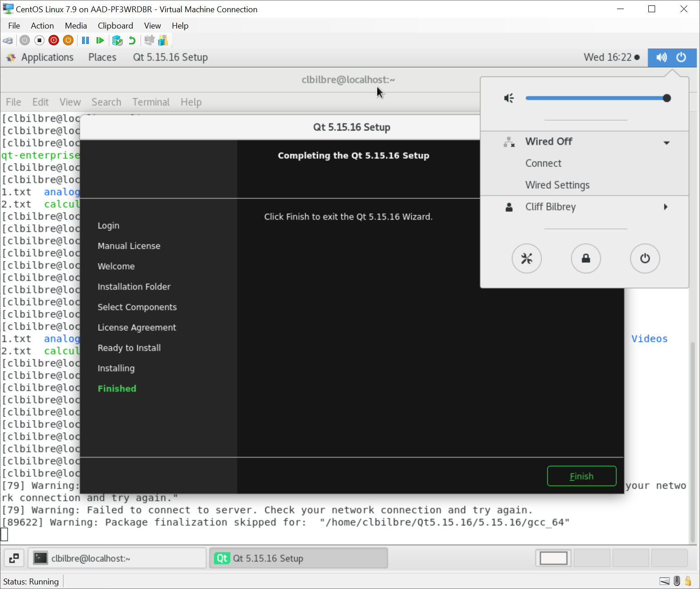Screen dimensions: 700x589
Task: Click the power icon in GNOME top bar
Action: tap(681, 58)
